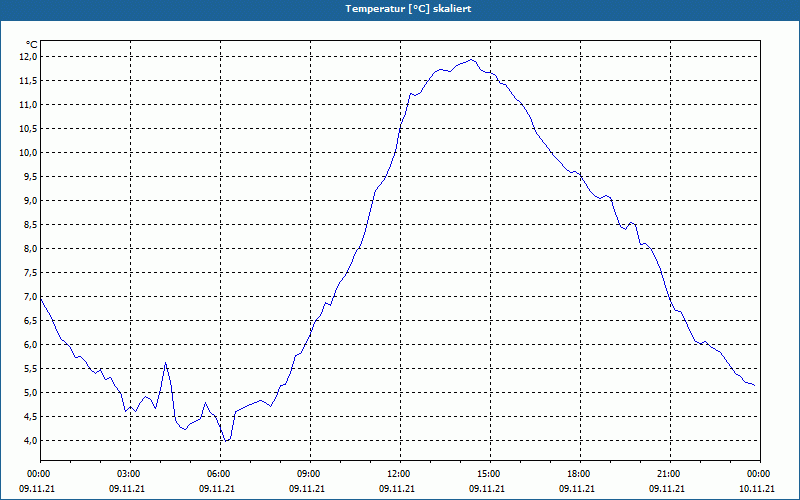Click the 6,5 y-axis label

31,320
